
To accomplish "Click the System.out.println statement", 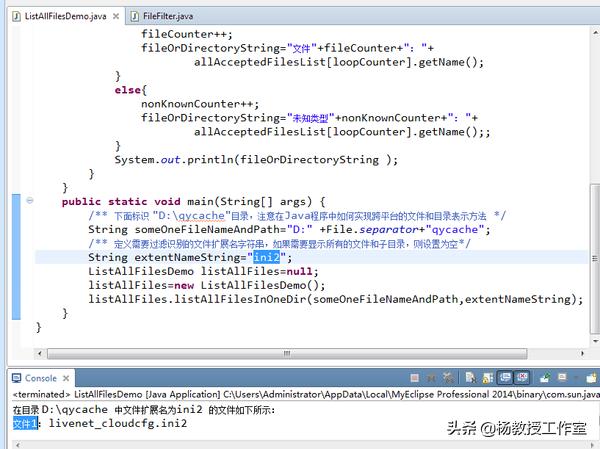I will pyautogui.click(x=256, y=160).
